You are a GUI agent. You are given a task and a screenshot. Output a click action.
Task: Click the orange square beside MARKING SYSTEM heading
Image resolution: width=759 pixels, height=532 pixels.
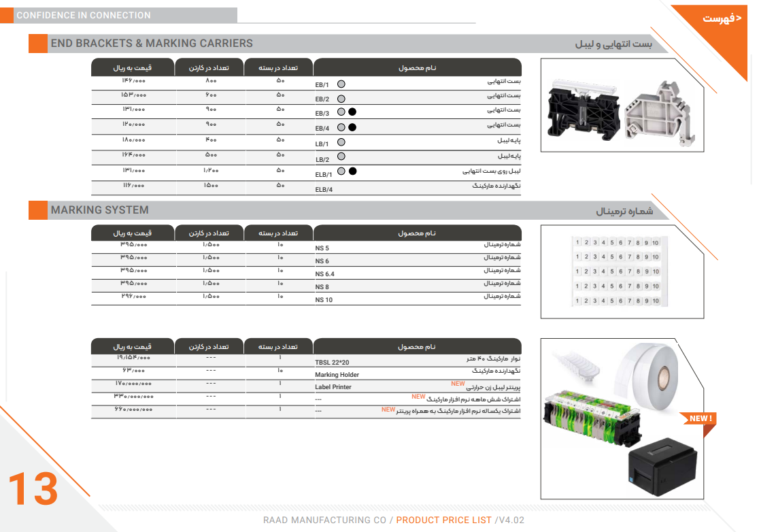coord(37,210)
